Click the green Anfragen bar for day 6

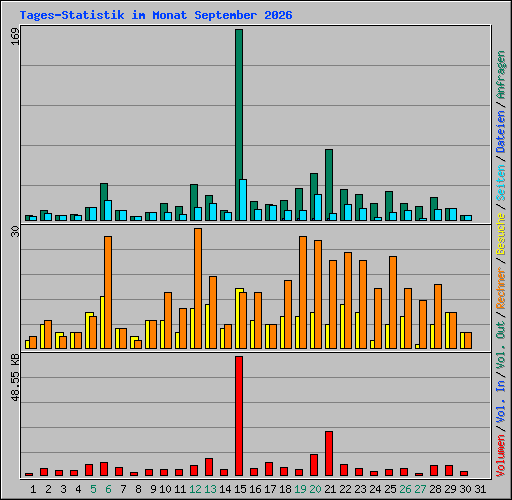click(x=103, y=202)
